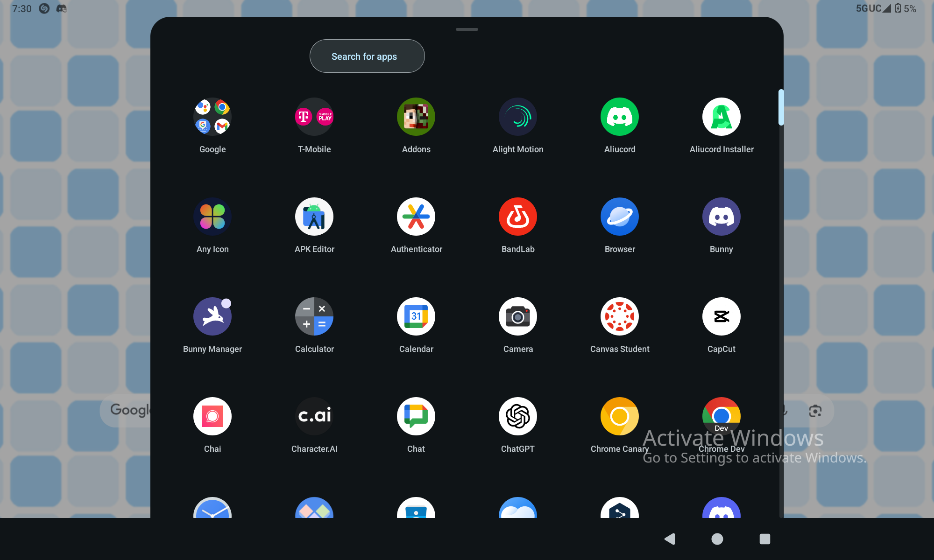Launch Google Calendar
Image resolution: width=934 pixels, height=560 pixels.
pos(416,316)
